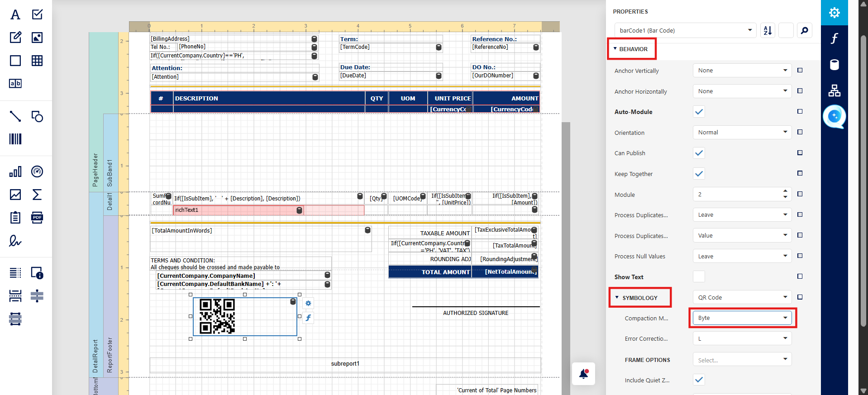
Task: Open the Expressions tab in sidebar
Action: [x=834, y=38]
